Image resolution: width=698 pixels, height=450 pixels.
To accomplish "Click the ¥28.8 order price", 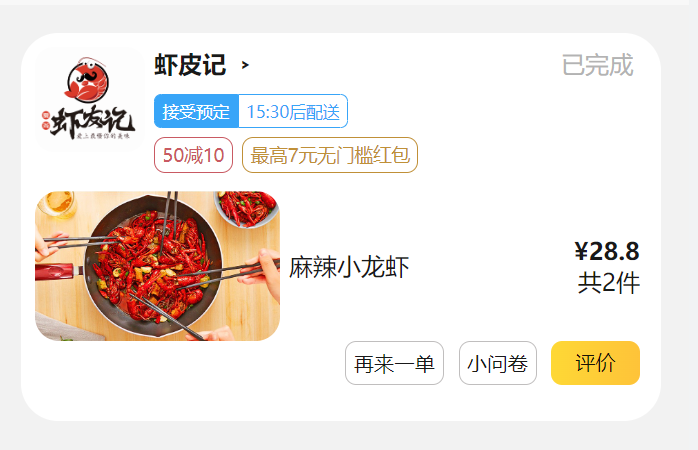I will coord(607,251).
